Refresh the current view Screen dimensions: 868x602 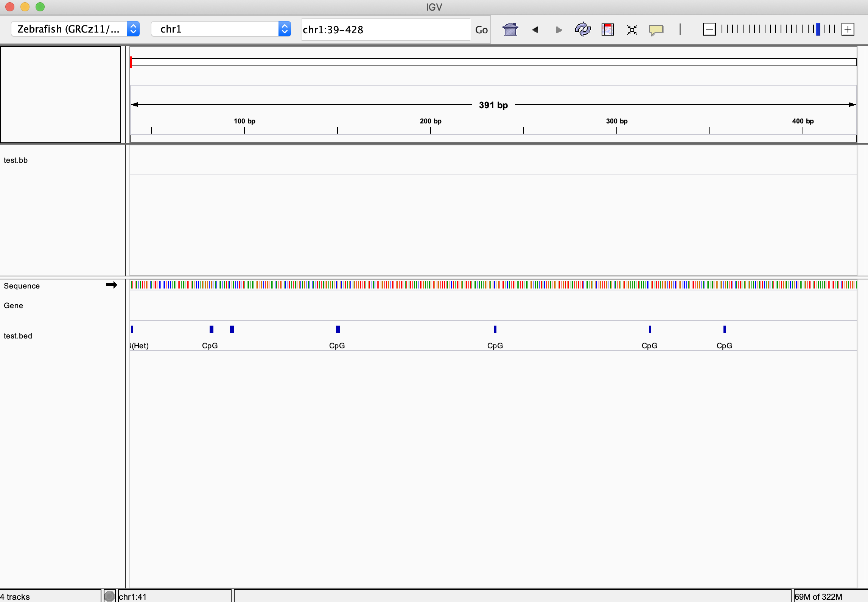click(582, 30)
